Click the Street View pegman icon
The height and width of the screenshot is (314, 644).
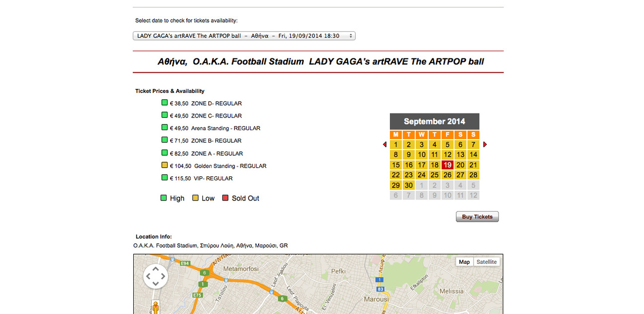[x=155, y=307]
